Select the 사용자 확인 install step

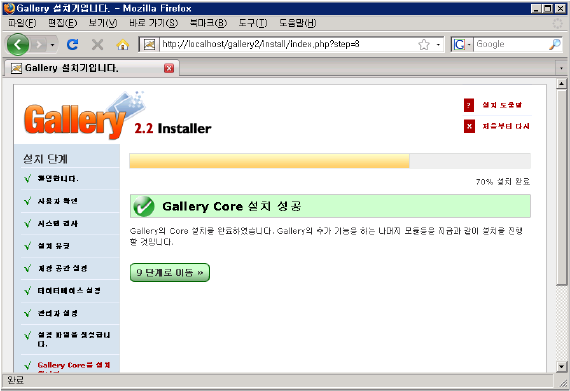coord(58,201)
